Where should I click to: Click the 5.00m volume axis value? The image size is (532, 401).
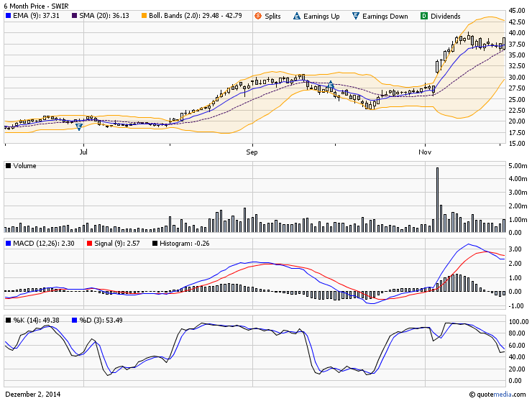518,165
